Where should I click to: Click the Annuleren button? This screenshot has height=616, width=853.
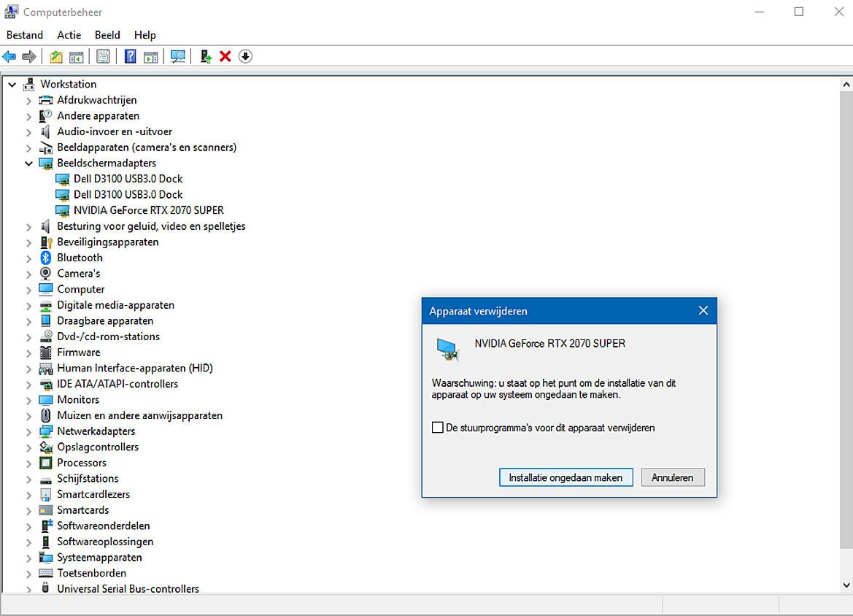[672, 477]
